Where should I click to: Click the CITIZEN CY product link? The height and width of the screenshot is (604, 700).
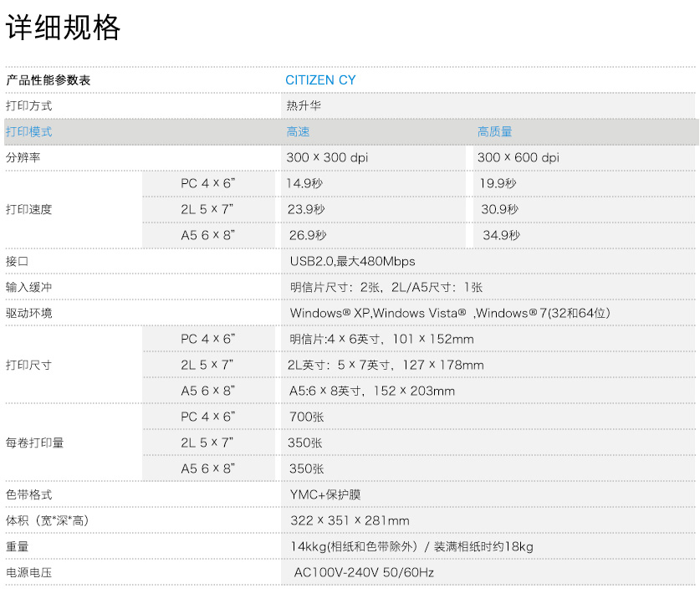(x=321, y=79)
